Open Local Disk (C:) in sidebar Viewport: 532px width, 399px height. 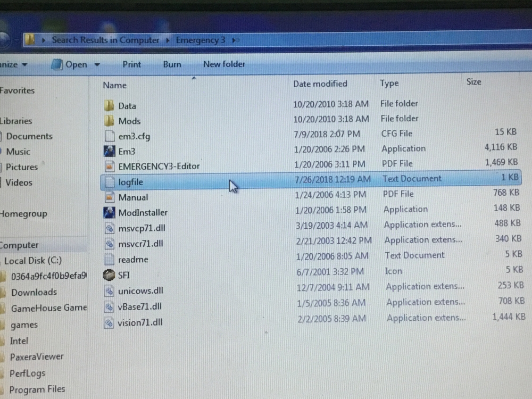(x=33, y=261)
